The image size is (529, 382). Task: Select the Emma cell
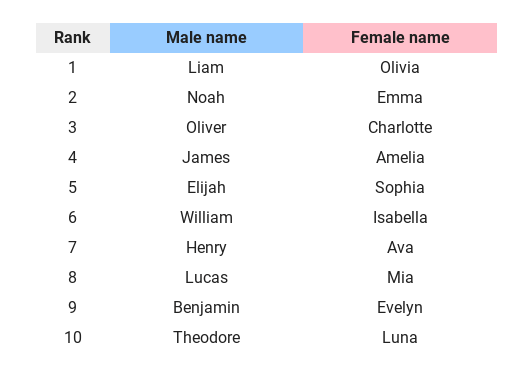400,98
